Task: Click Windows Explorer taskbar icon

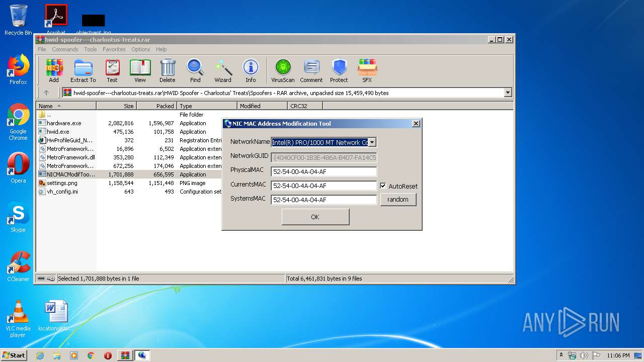Action: [57, 355]
